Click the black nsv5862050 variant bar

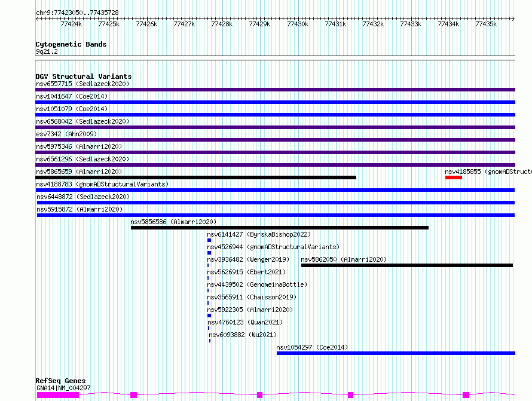coord(407,265)
